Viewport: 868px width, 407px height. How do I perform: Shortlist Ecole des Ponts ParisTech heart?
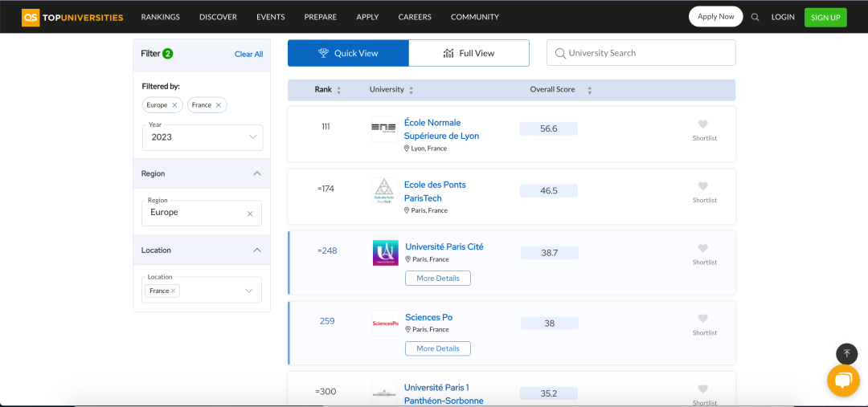pos(703,186)
